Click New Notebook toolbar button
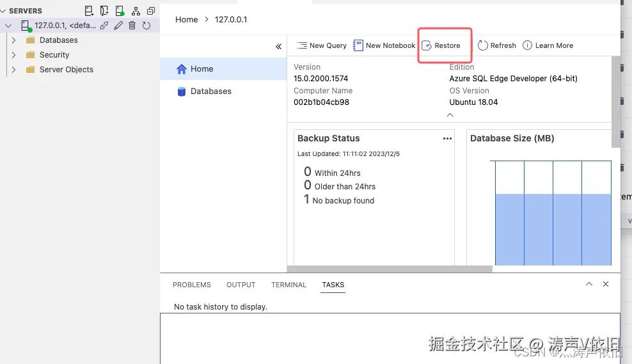This screenshot has width=632, height=364. pyautogui.click(x=384, y=45)
